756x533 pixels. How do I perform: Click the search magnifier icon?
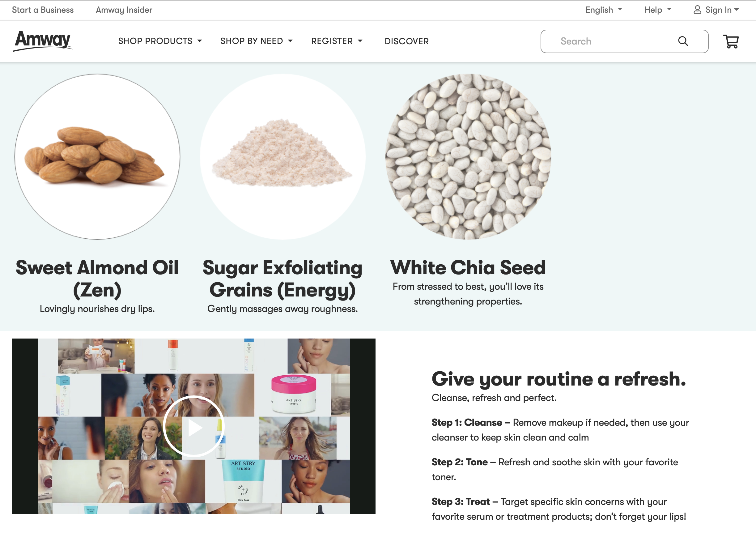683,41
